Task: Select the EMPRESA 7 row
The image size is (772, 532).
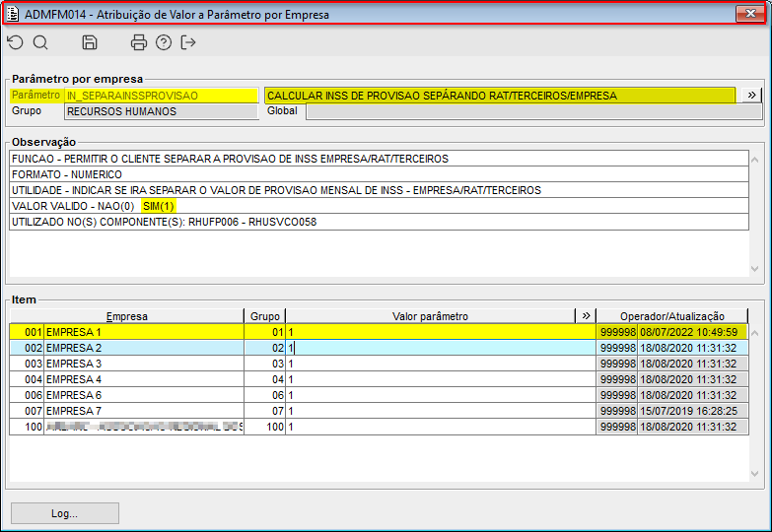Action: click(x=379, y=411)
